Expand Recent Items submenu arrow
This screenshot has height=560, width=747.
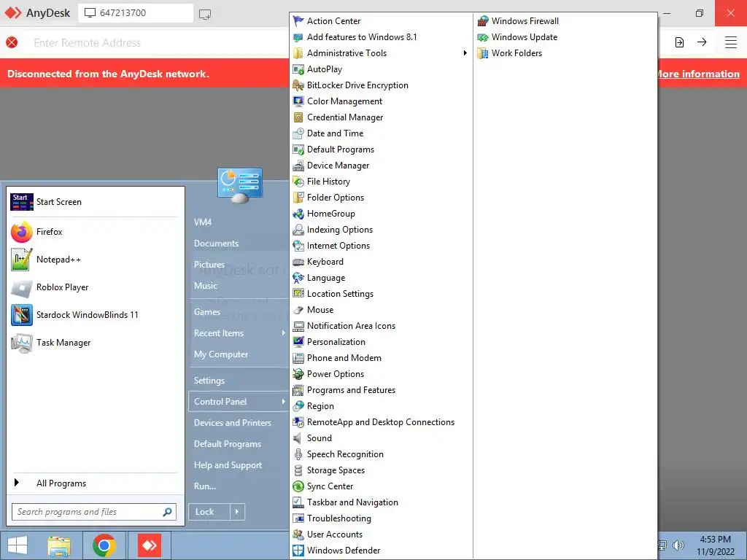284,332
